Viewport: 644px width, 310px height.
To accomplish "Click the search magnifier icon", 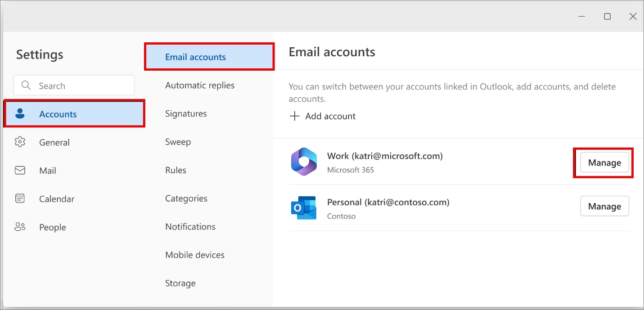I will coord(26,85).
